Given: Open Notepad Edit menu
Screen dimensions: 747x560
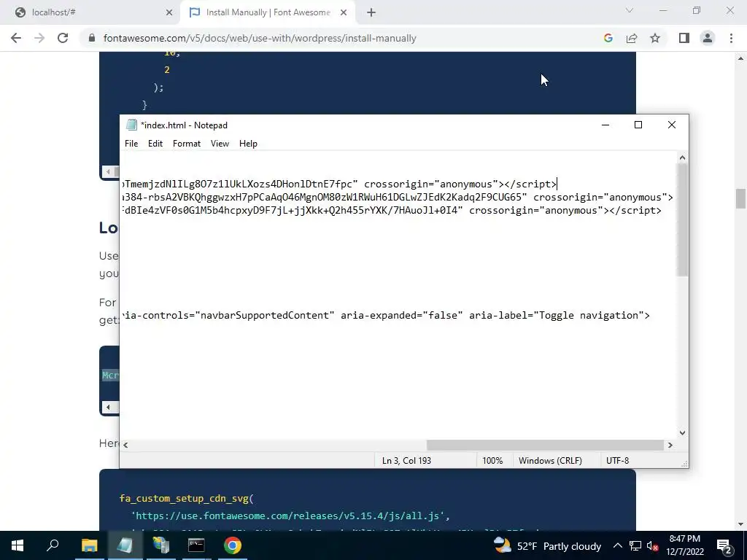Looking at the screenshot, I should [155, 144].
